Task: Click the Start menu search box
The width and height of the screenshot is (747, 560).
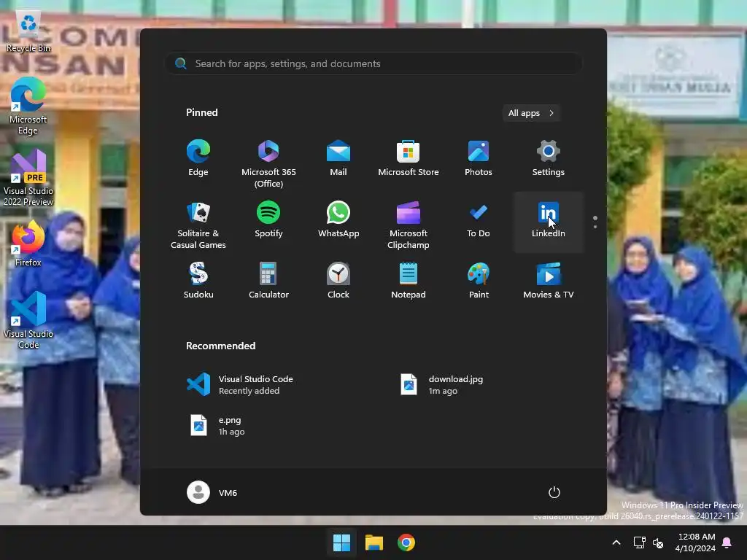Action: pos(373,63)
